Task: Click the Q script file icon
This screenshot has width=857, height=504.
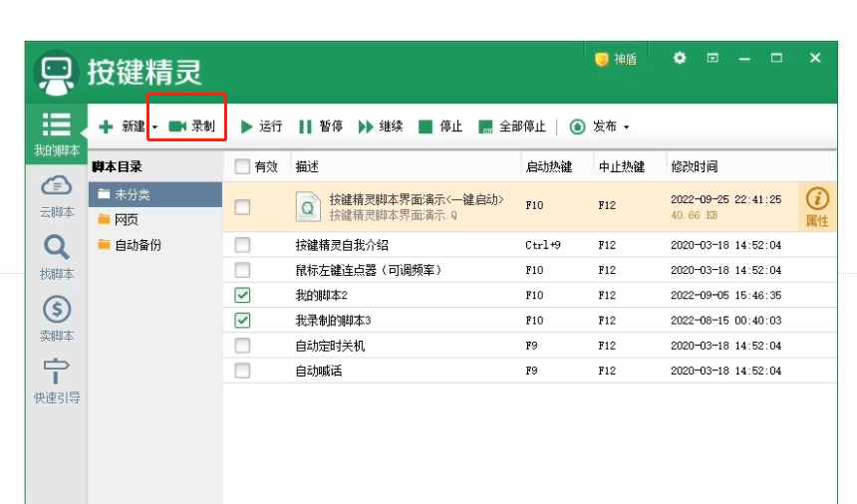Action: [x=308, y=207]
